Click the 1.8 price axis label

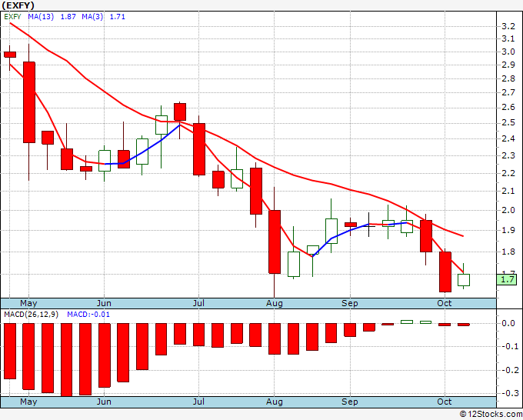point(508,252)
